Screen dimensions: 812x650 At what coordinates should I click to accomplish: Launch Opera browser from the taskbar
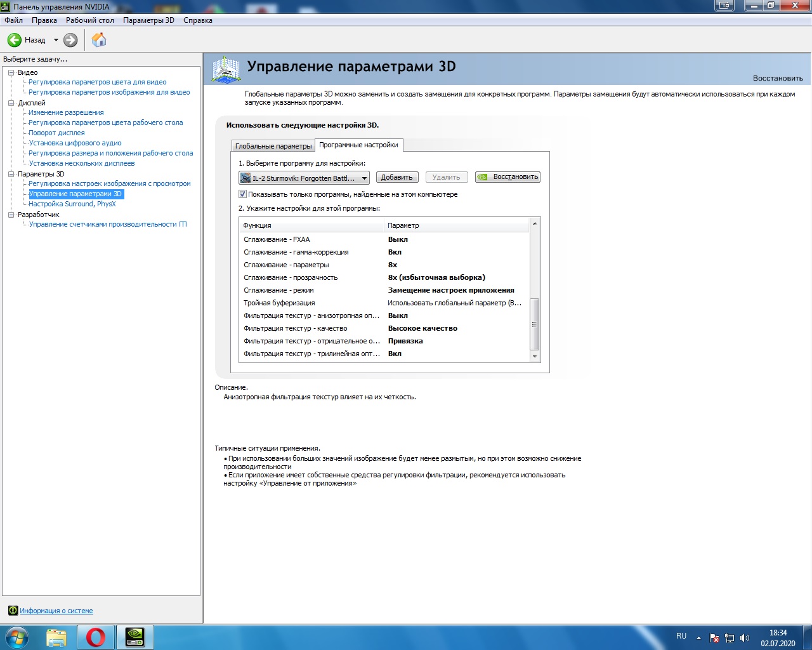tap(96, 637)
